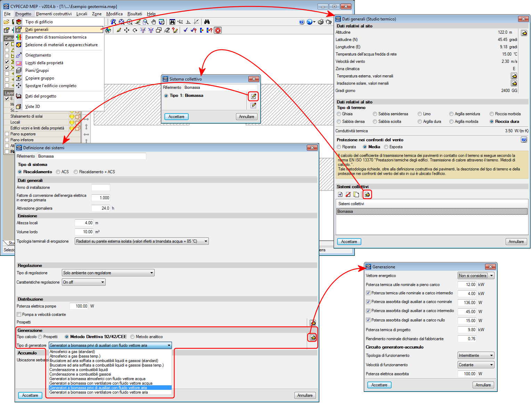Image resolution: width=532 pixels, height=403 pixels.
Task: Click the copy overlapping squares tool
Action: (x=158, y=30)
